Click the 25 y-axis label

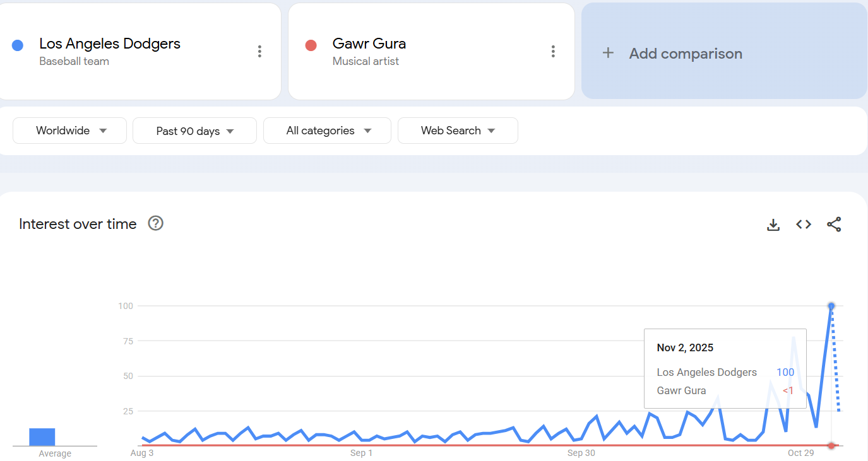[128, 411]
